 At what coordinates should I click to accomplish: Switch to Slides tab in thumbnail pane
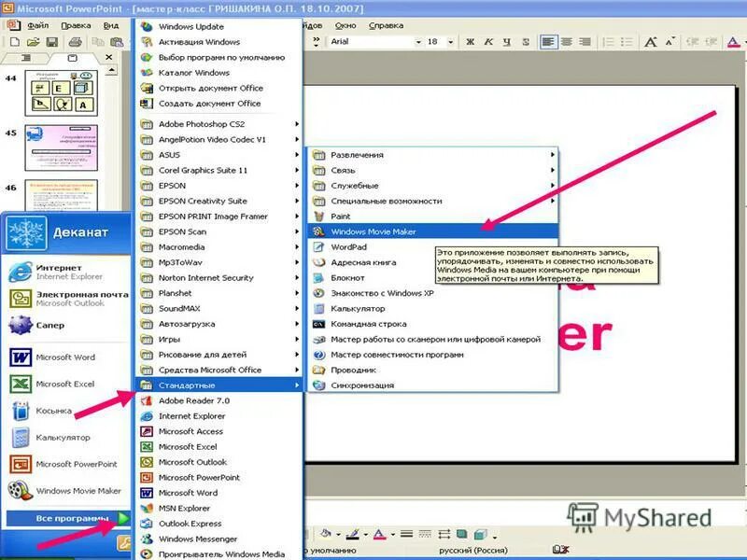click(73, 58)
